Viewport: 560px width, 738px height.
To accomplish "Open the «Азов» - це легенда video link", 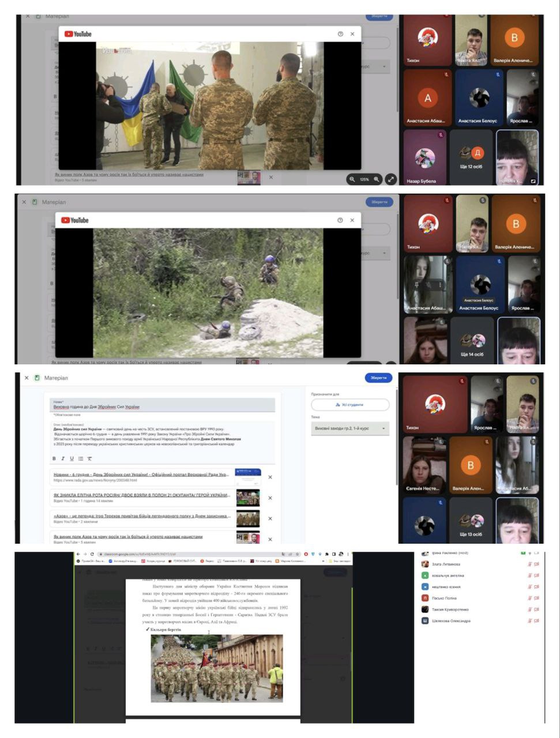I will (142, 516).
